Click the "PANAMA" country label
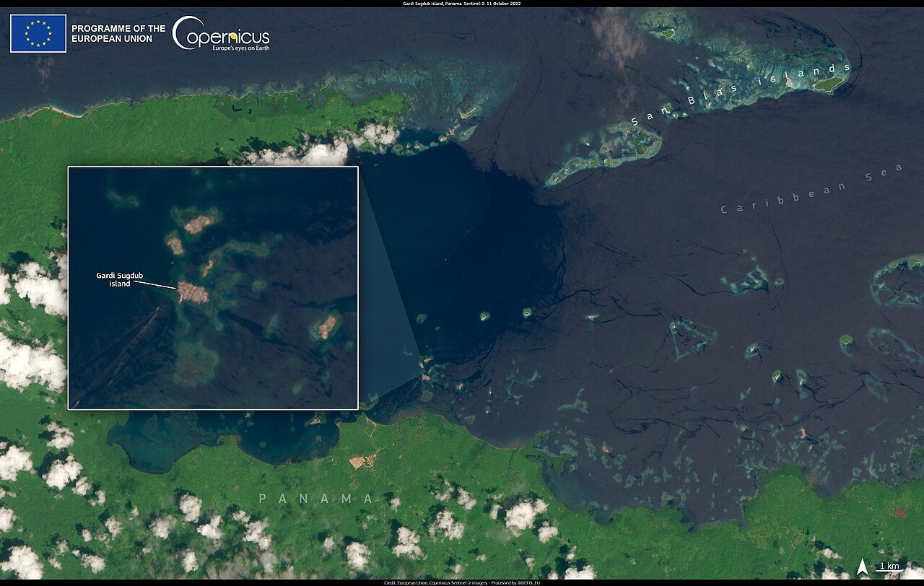This screenshot has height=586, width=924. coord(316,499)
